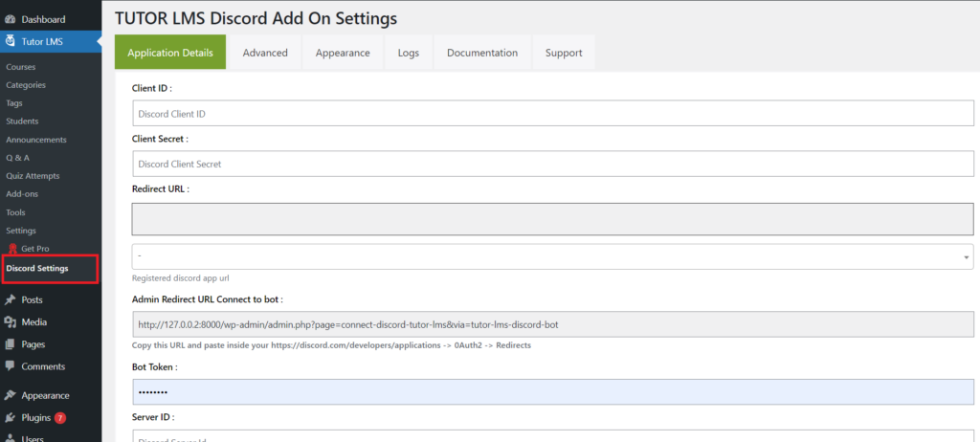
Task: Open Add-ons in sidebar
Action: [x=22, y=194]
